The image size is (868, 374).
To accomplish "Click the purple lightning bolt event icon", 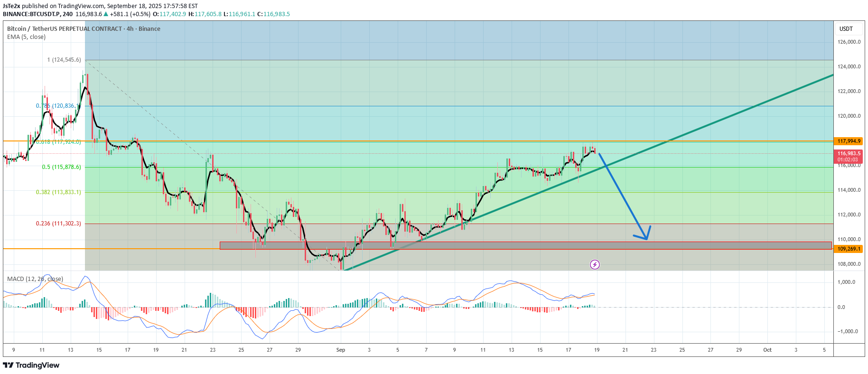I will pos(595,264).
